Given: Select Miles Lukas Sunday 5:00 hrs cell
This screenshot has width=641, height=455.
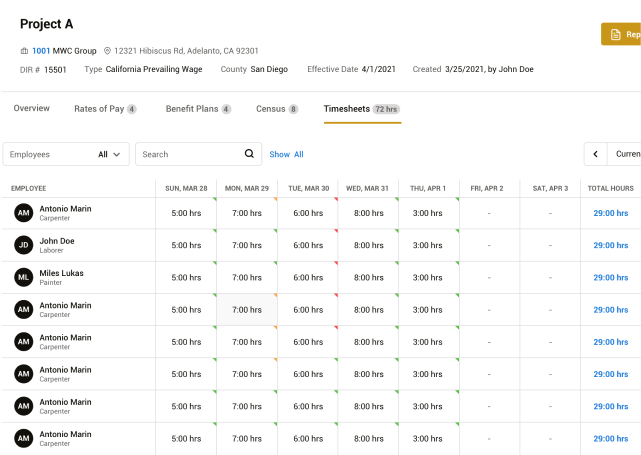Looking at the screenshot, I should pyautogui.click(x=186, y=277).
